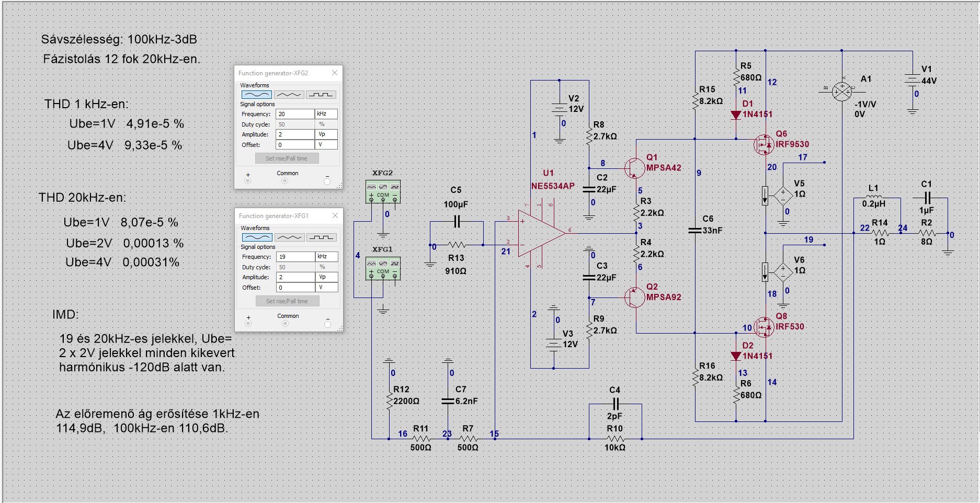Select the XFG2 function generator instrument symbol
Viewport: 980px width, 503px height.
[x=383, y=192]
